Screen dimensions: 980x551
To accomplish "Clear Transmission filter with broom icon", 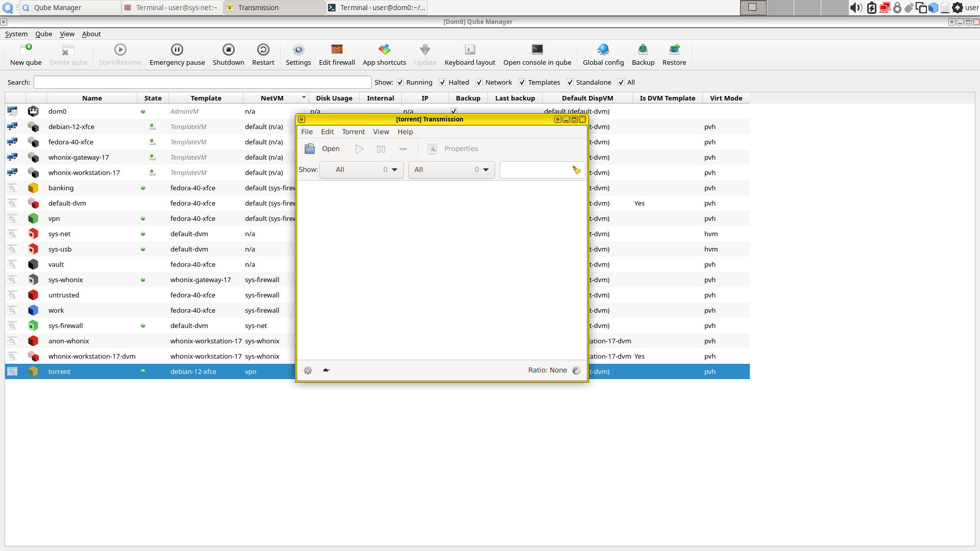I will [577, 170].
